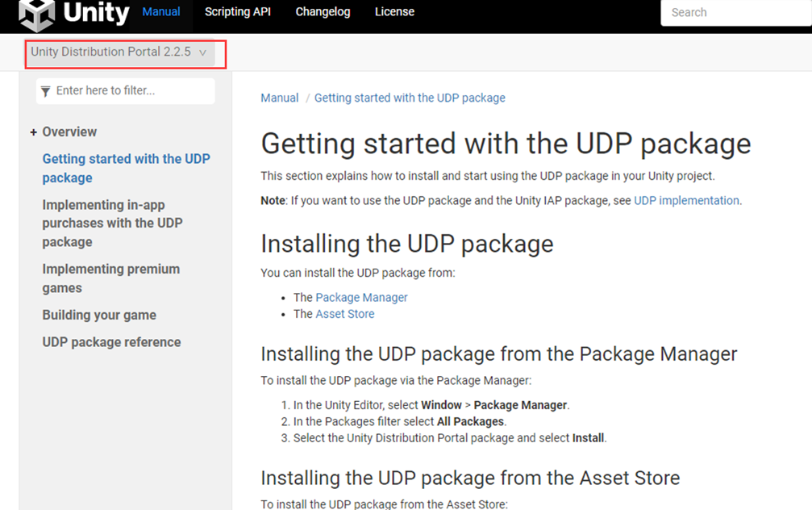The height and width of the screenshot is (510, 812).
Task: Follow the Package Manager link
Action: coord(361,297)
